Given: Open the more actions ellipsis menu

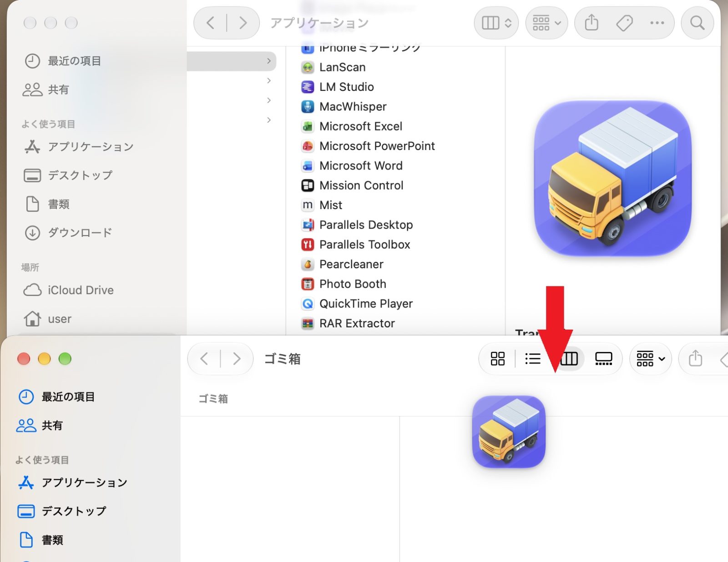Looking at the screenshot, I should pyautogui.click(x=657, y=23).
